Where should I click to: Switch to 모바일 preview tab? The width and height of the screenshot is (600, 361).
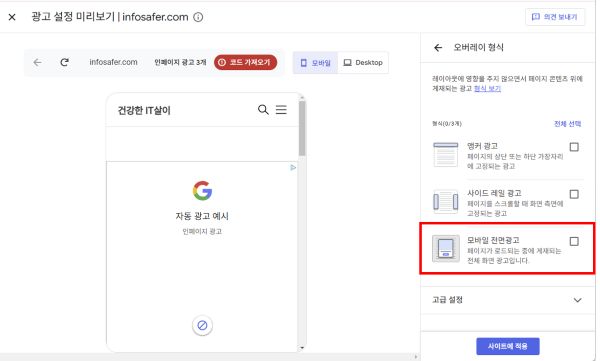pyautogui.click(x=316, y=63)
